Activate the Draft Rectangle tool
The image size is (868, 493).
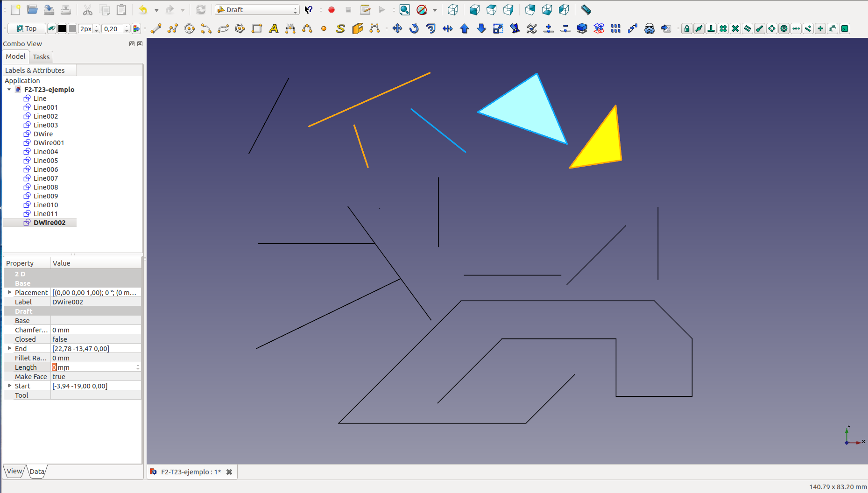tap(257, 29)
